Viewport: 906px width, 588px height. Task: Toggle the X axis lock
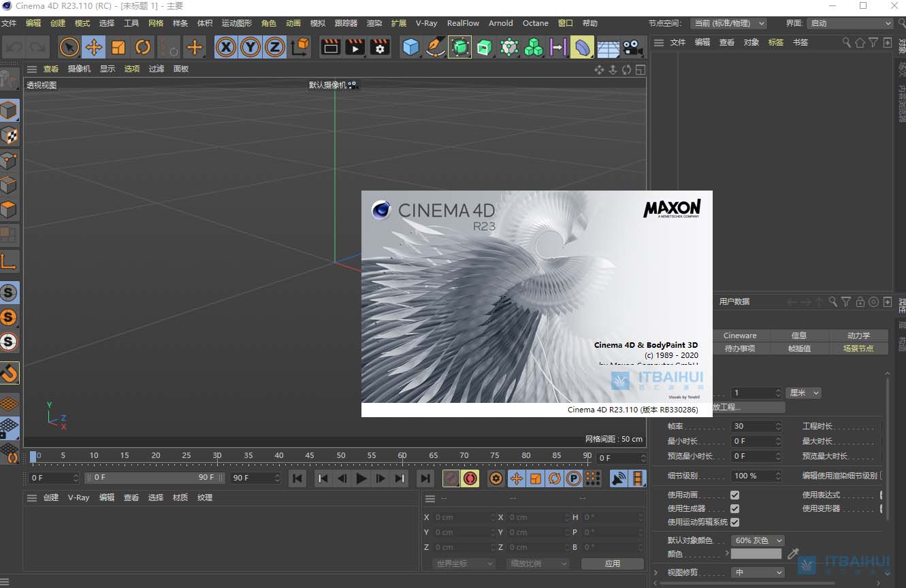pyautogui.click(x=226, y=48)
